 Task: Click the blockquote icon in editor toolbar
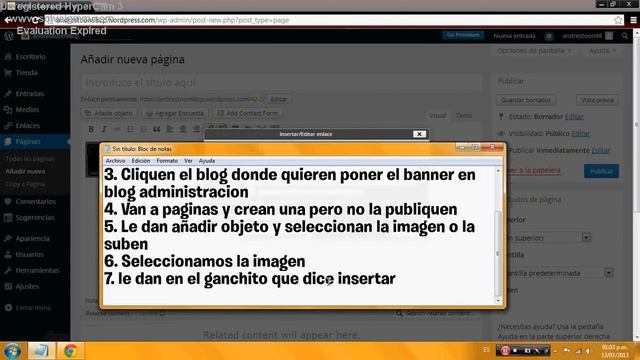coord(157,129)
